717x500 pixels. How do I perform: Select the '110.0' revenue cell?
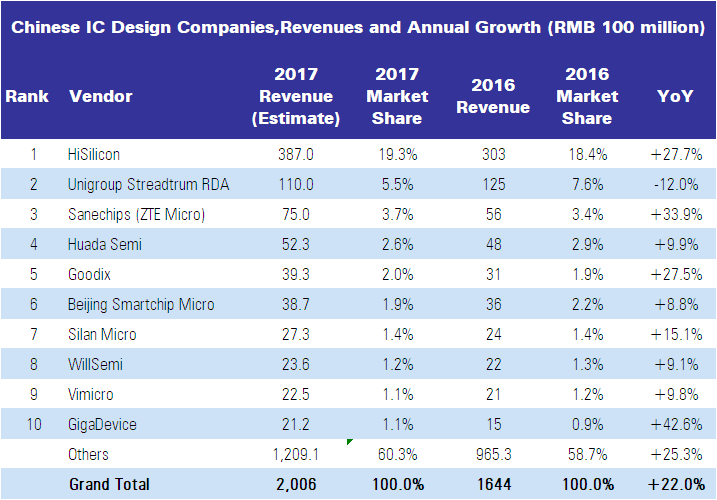296,184
